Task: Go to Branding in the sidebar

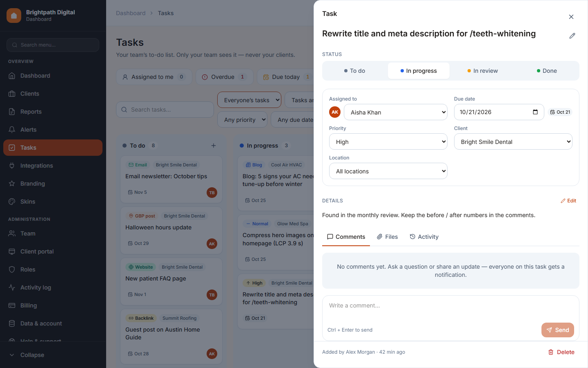Action: click(x=53, y=184)
